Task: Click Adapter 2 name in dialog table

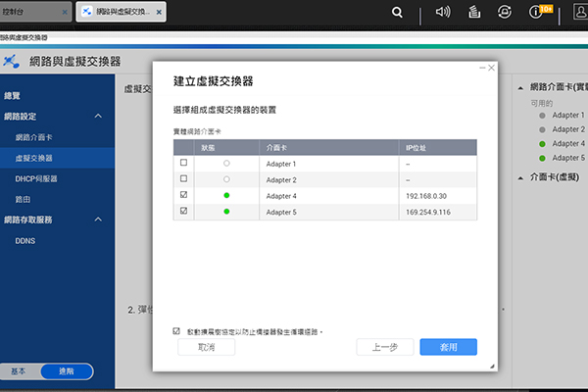Action: point(281,180)
